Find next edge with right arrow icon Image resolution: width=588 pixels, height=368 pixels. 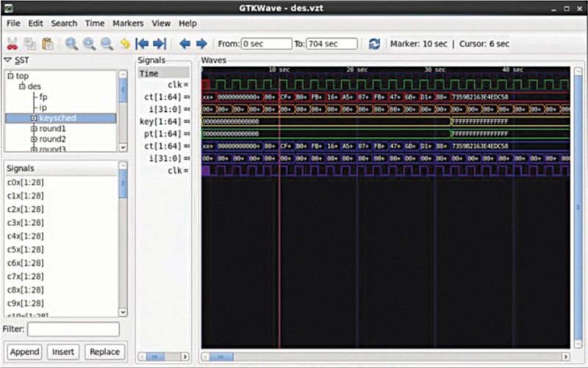point(201,43)
